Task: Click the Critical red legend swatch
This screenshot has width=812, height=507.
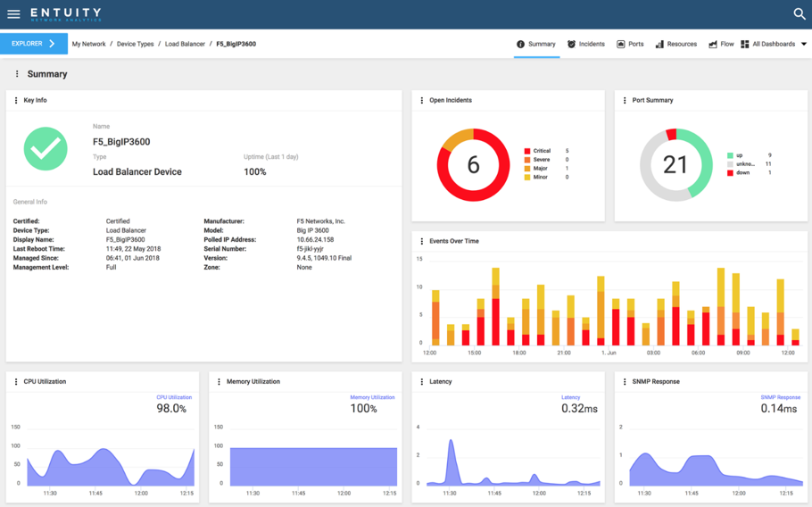Action: pyautogui.click(x=527, y=151)
